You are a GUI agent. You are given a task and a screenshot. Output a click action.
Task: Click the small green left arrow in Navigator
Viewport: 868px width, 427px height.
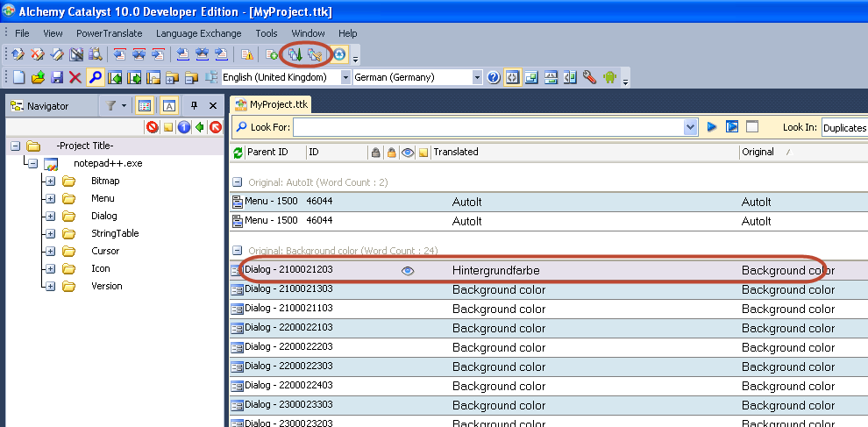coord(200,128)
